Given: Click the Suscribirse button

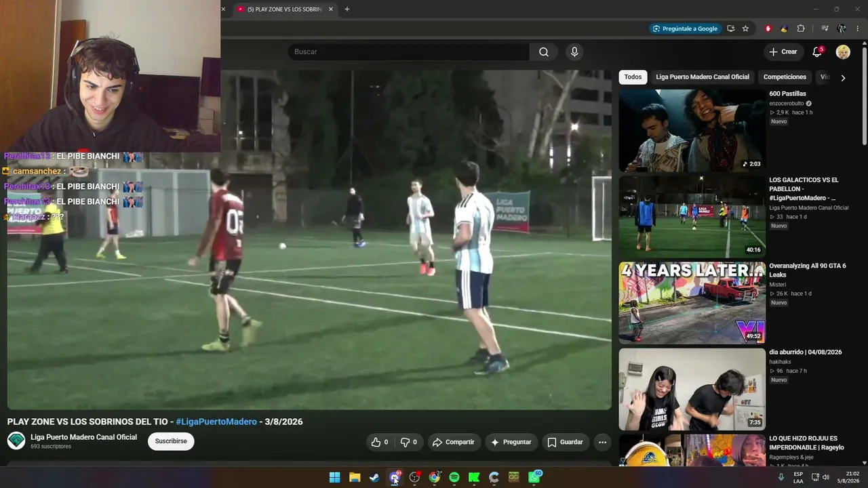Looking at the screenshot, I should [x=171, y=441].
